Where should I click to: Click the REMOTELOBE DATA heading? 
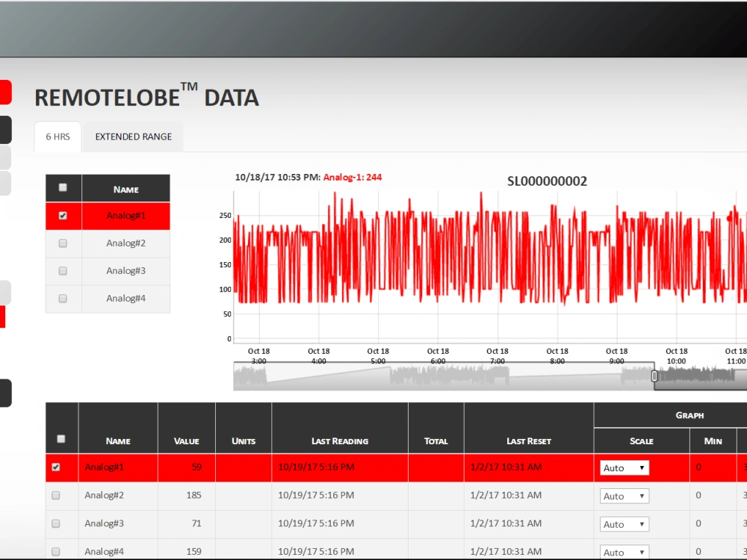(x=146, y=96)
